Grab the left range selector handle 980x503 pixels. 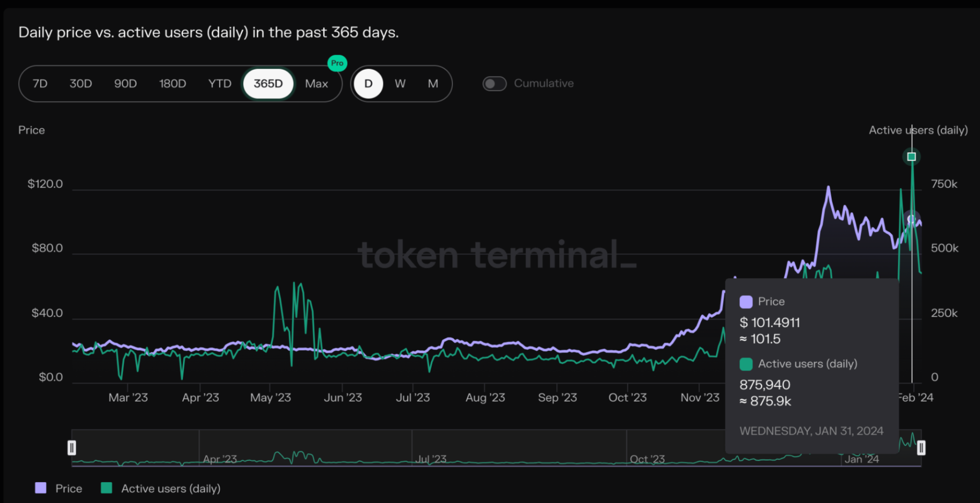click(x=72, y=448)
